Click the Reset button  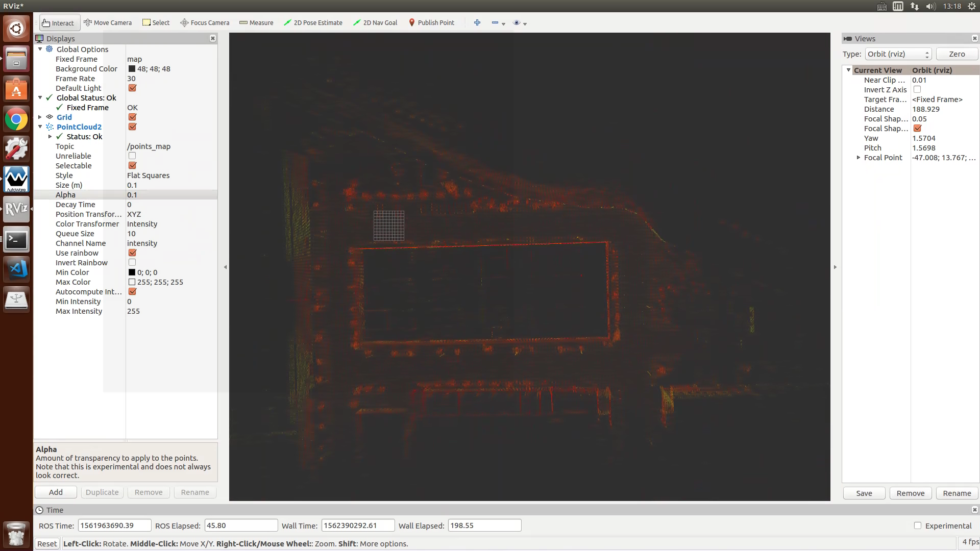click(47, 544)
